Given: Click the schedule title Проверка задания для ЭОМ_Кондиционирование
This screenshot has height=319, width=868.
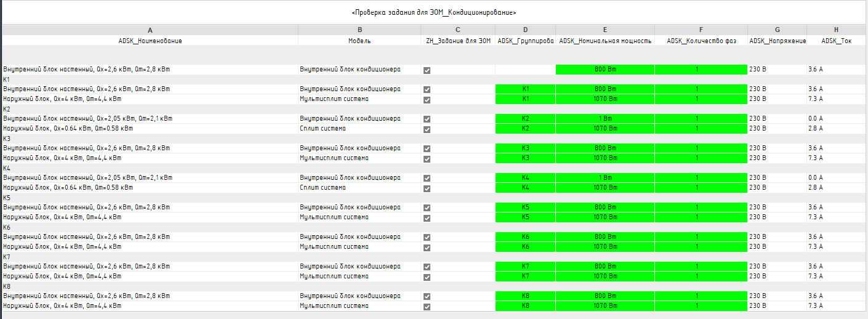Looking at the screenshot, I should click(433, 12).
